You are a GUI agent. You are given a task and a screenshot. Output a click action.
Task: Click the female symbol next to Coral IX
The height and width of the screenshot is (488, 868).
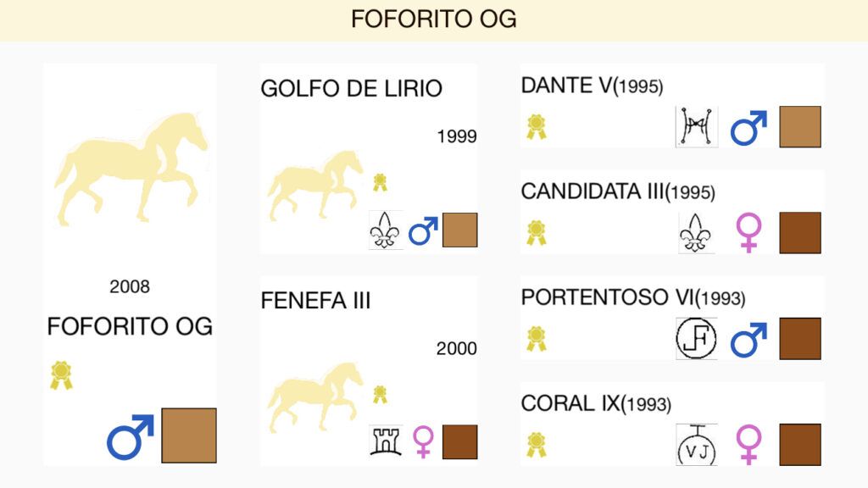pyautogui.click(x=749, y=444)
